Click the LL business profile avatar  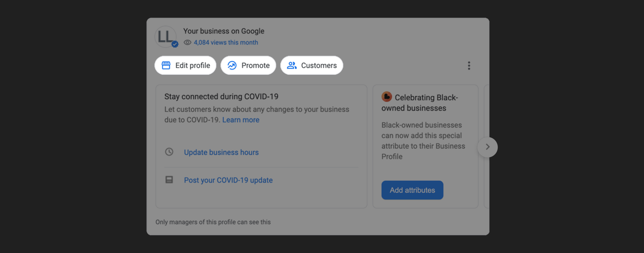166,37
